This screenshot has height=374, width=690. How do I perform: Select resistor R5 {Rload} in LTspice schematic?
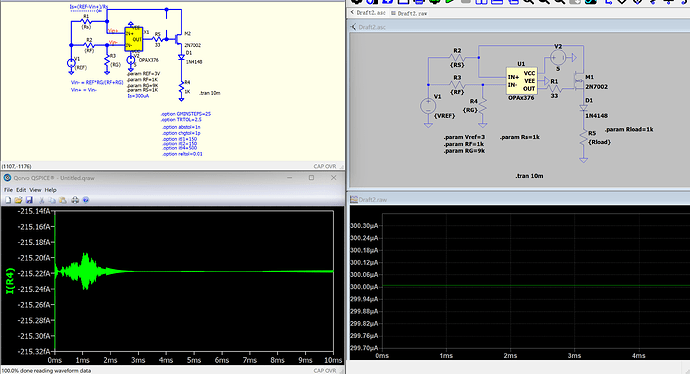584,138
